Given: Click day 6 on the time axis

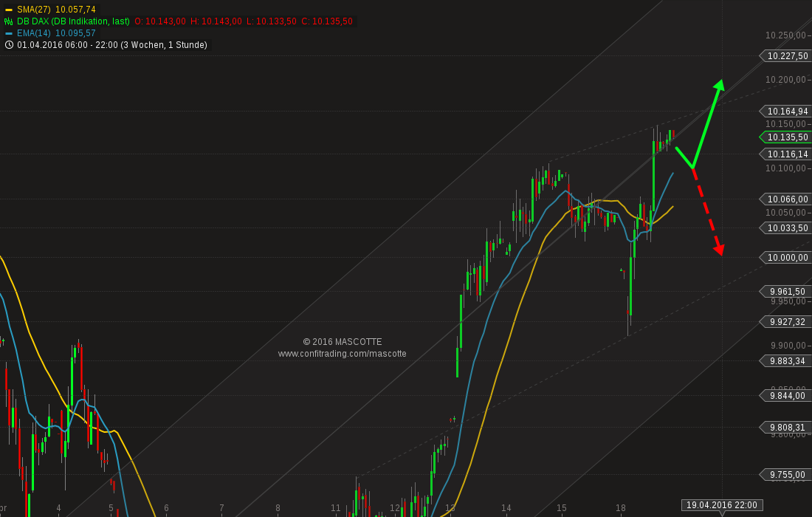Looking at the screenshot, I should (x=166, y=508).
